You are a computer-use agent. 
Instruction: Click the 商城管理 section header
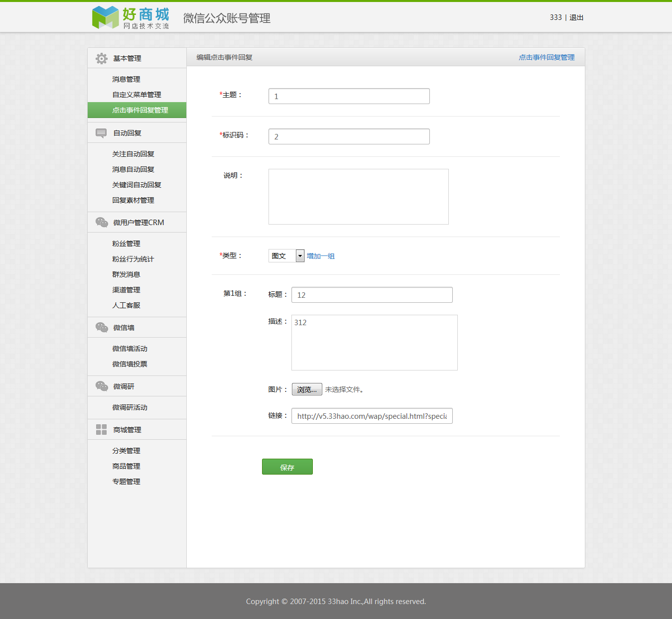137,430
